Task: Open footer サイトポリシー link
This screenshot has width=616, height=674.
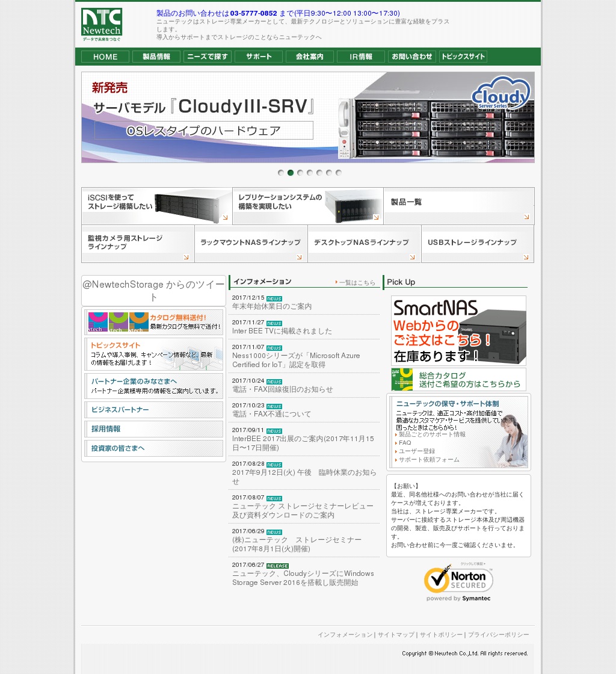Action: coord(441,635)
